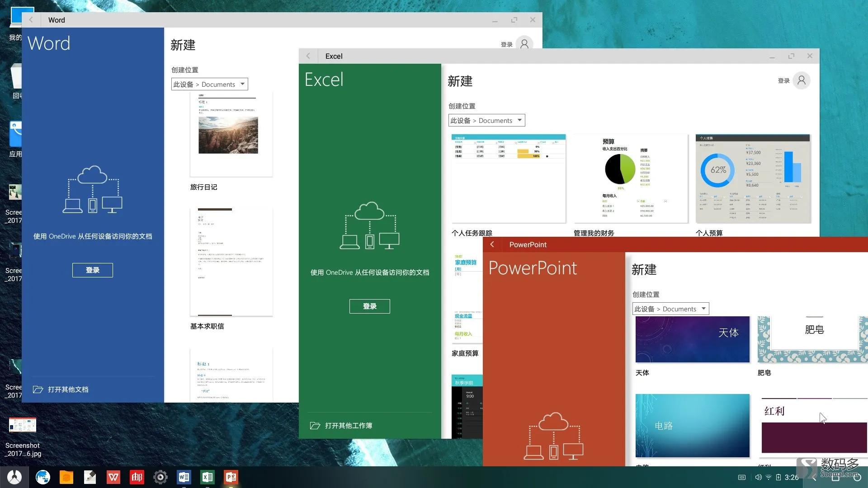Click the back arrow in Excel title bar
The image size is (868, 488).
(308, 56)
